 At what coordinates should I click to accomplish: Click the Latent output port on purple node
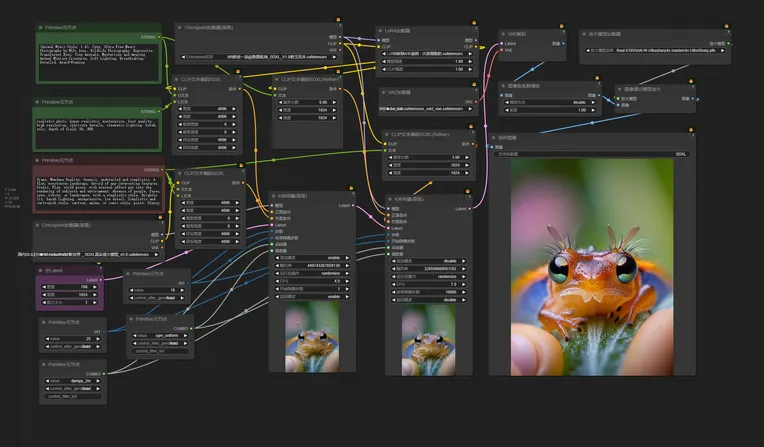pyautogui.click(x=101, y=280)
